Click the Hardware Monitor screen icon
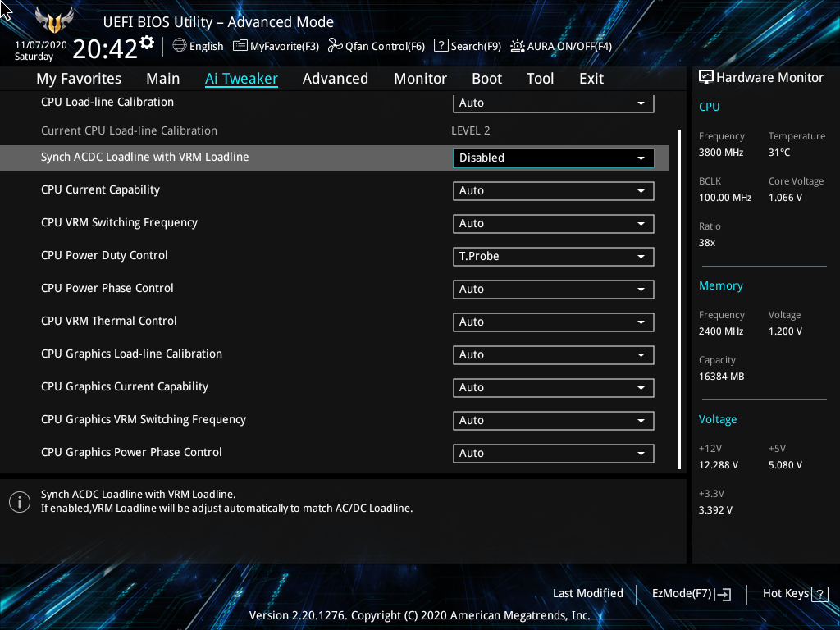Image resolution: width=840 pixels, height=630 pixels. pyautogui.click(x=706, y=78)
